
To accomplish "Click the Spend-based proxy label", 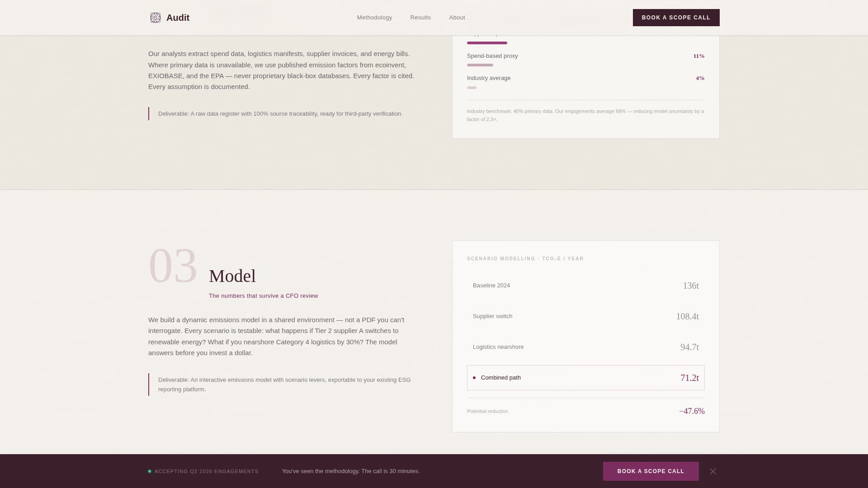I will [x=492, y=56].
